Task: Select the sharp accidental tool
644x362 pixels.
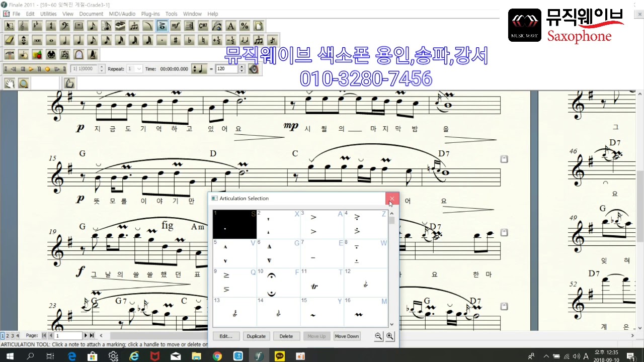Action: tap(176, 40)
